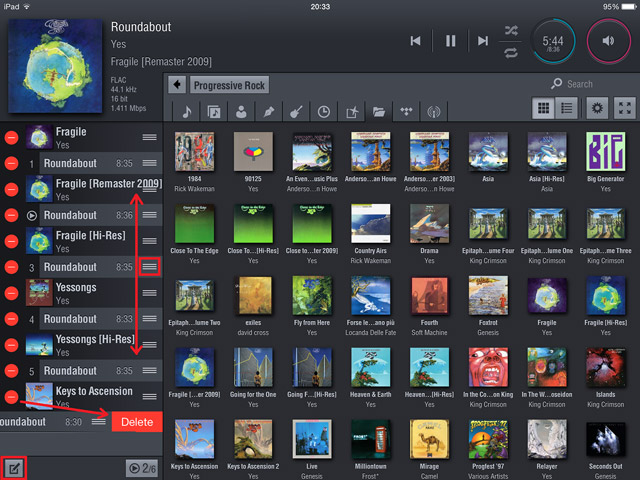The width and height of the screenshot is (640, 480).
Task: Open the songs browse tab (music note)
Action: 187,112
